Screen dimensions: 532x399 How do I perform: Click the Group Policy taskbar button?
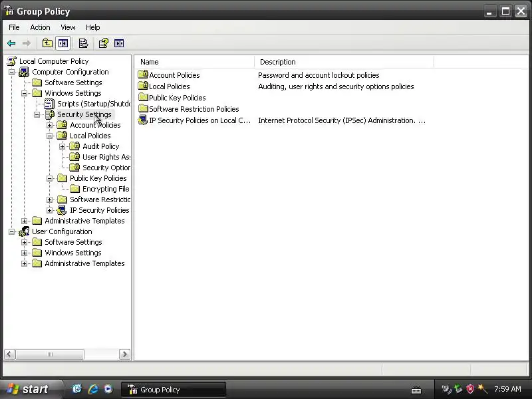pyautogui.click(x=174, y=390)
